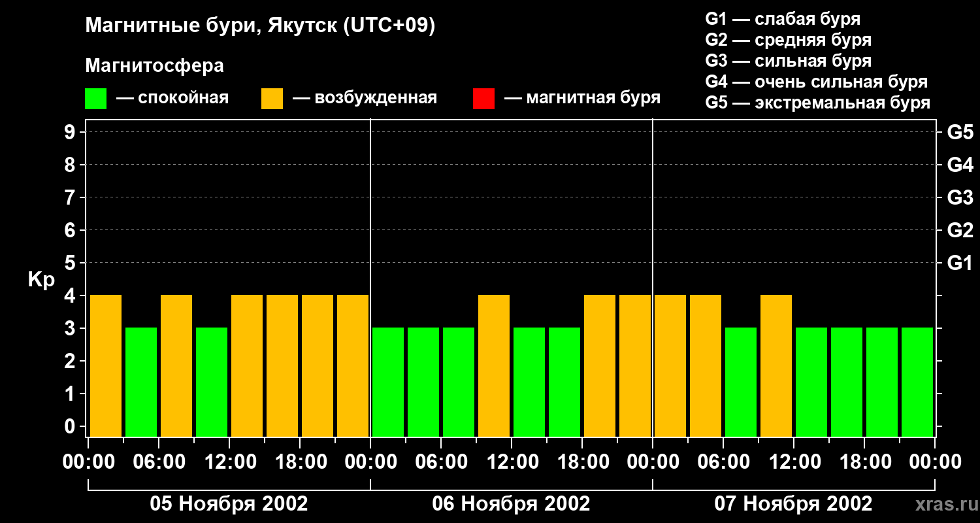This screenshot has width=980, height=523.
Task: Click the 05 Ноября 03:00–06:00 green bar
Action: click(141, 382)
